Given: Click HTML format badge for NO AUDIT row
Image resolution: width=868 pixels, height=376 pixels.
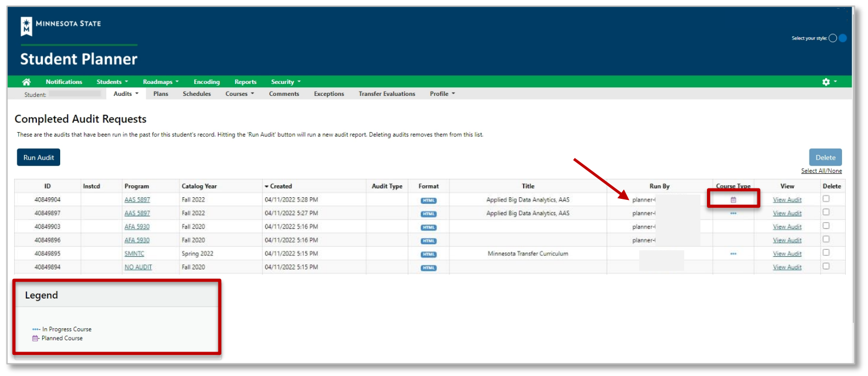Looking at the screenshot, I should 428,268.
